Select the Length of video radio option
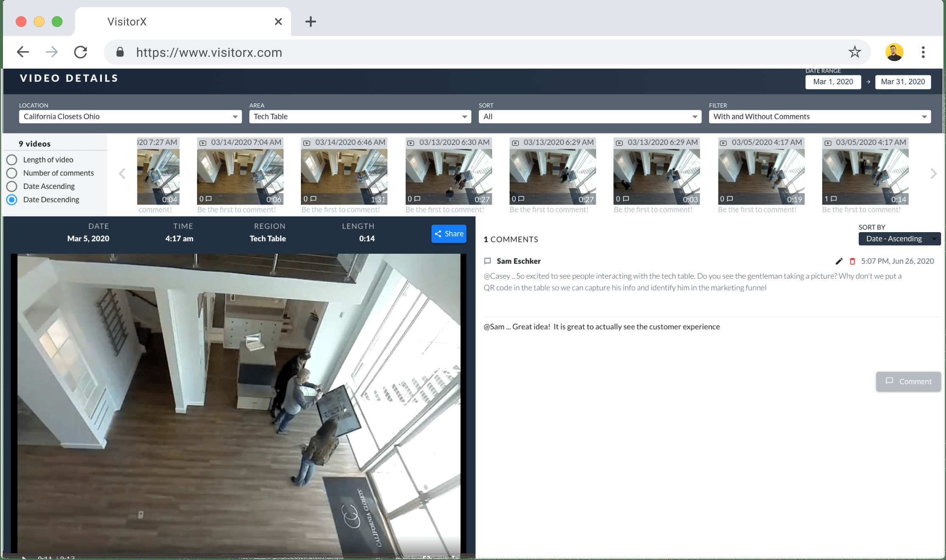 click(x=12, y=160)
